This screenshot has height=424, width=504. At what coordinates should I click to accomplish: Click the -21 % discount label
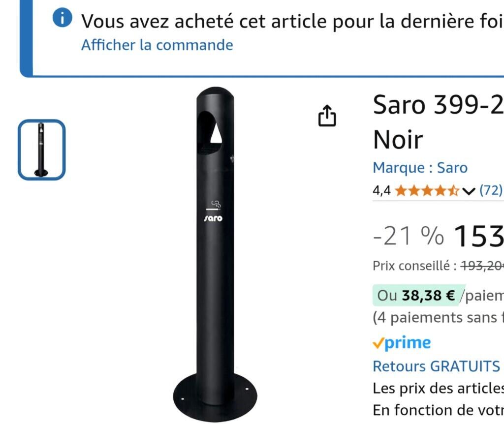[409, 236]
